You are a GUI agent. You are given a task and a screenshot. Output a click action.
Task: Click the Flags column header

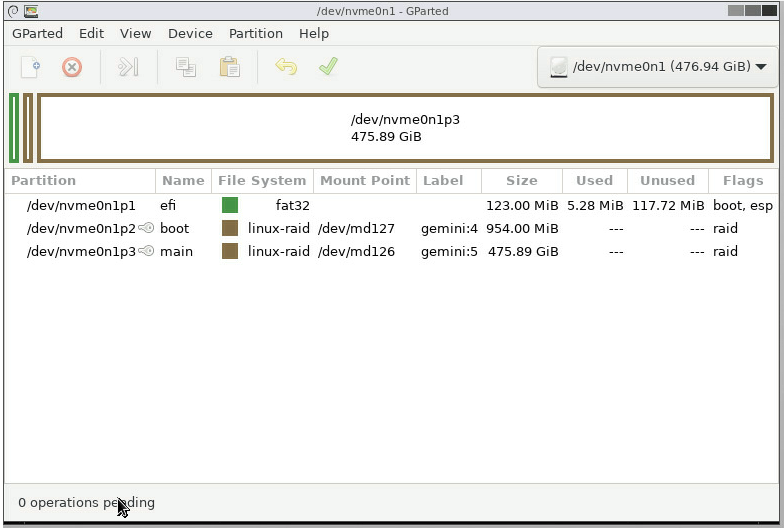(743, 180)
